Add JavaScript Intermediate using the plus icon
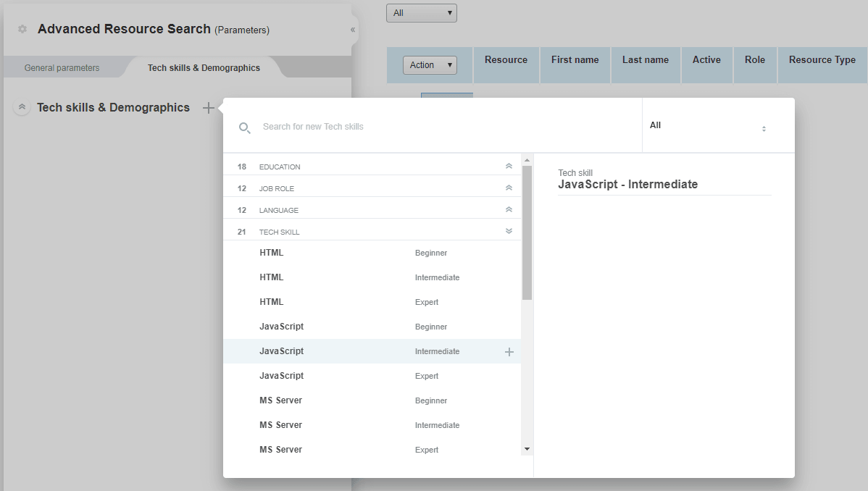The image size is (868, 491). click(509, 351)
